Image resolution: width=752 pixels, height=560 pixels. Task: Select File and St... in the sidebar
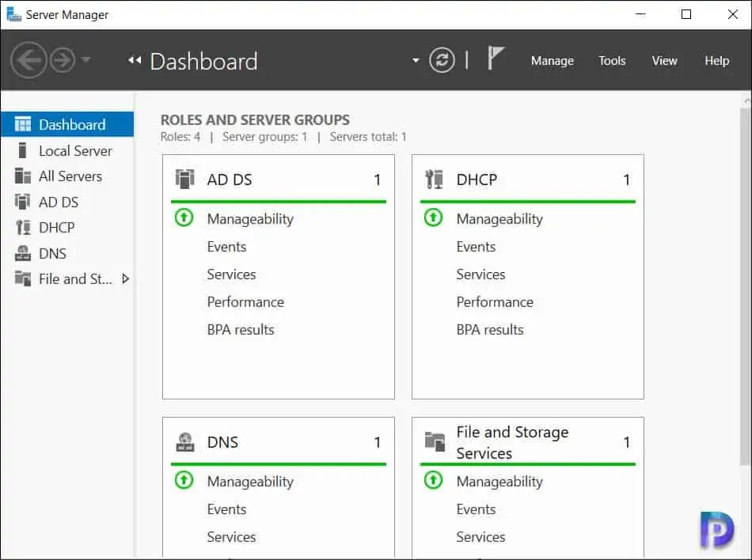coord(67,278)
